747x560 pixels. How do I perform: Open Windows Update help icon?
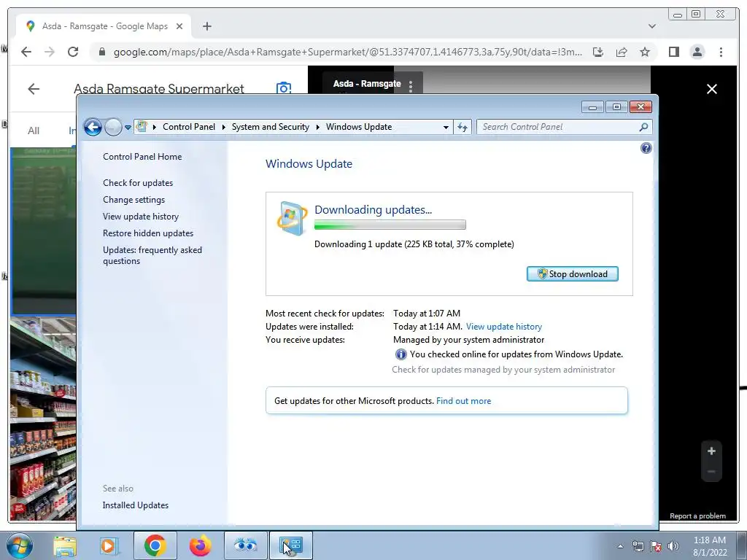646,148
